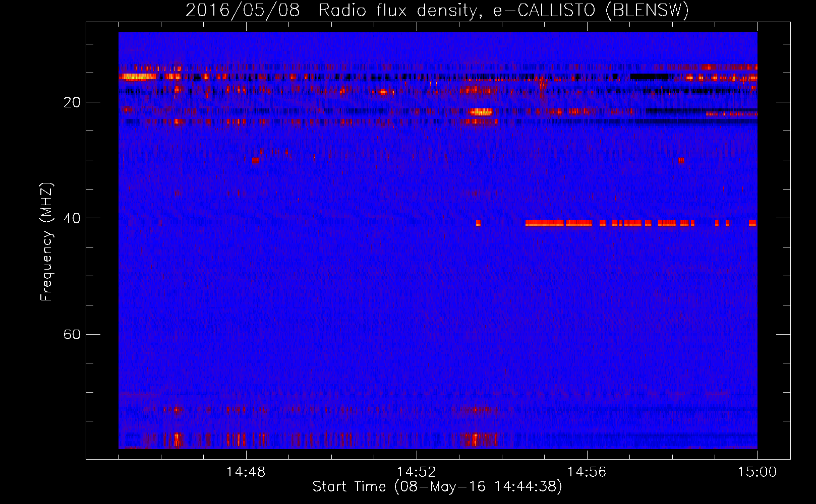This screenshot has width=816, height=504.
Task: Click the frequency tick label "20"
Action: point(72,102)
